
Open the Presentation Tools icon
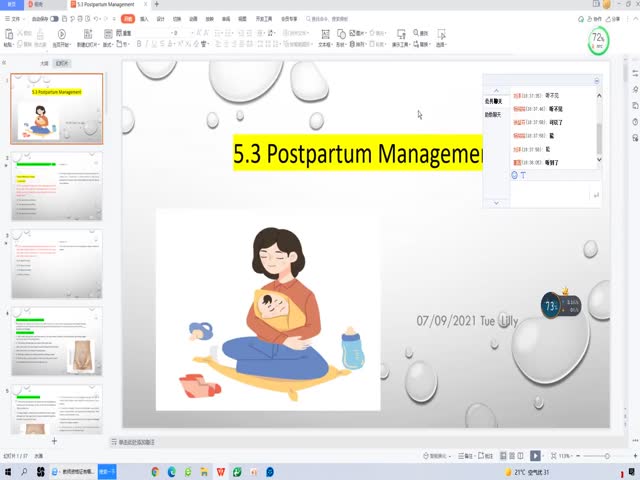pos(401,34)
